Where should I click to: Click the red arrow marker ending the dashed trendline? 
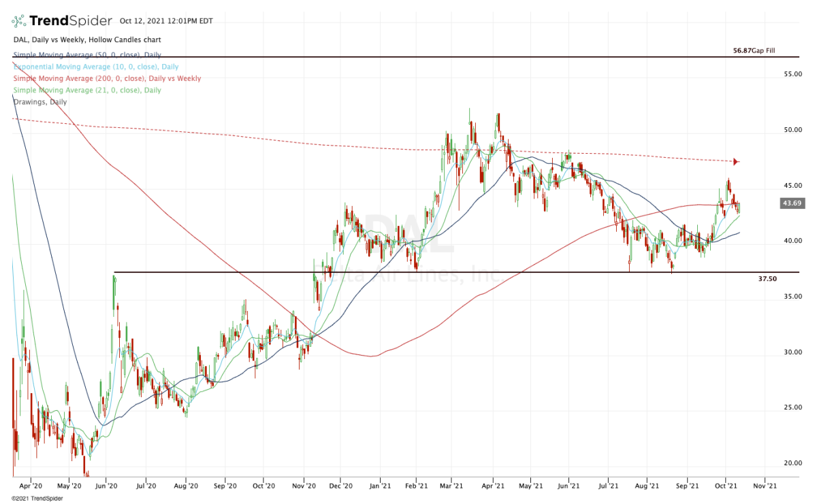735,162
